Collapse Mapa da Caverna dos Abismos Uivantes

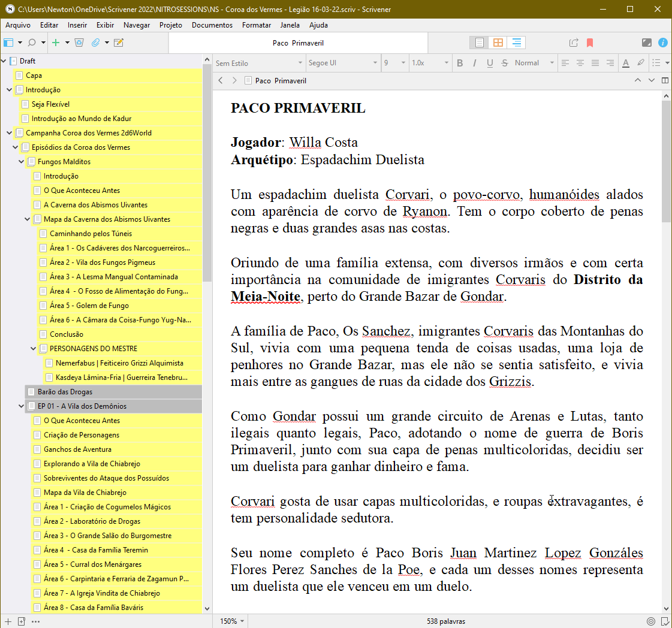click(x=28, y=219)
